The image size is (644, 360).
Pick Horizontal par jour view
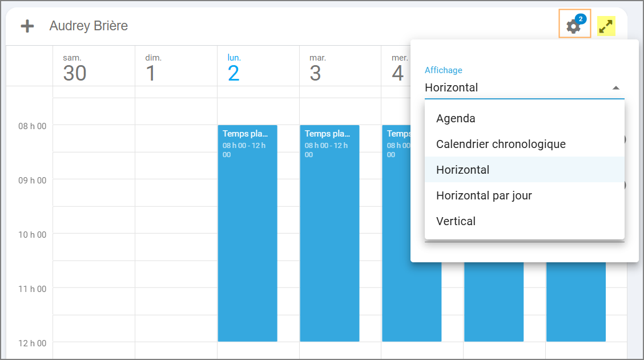coord(484,195)
